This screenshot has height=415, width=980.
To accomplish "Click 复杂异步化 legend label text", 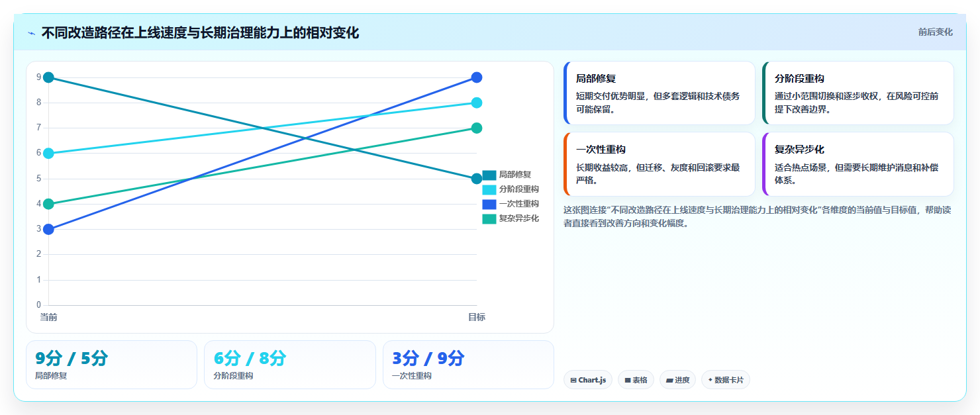I will click(x=519, y=218).
